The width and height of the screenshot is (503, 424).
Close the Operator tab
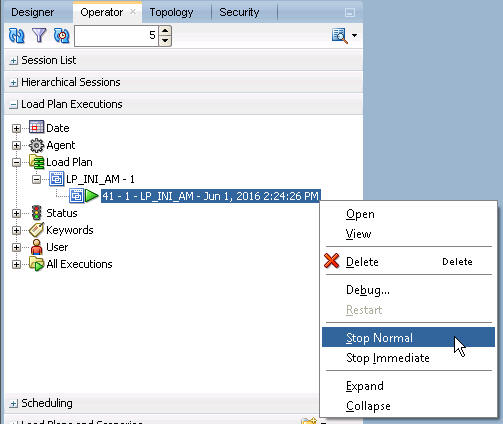click(x=133, y=12)
